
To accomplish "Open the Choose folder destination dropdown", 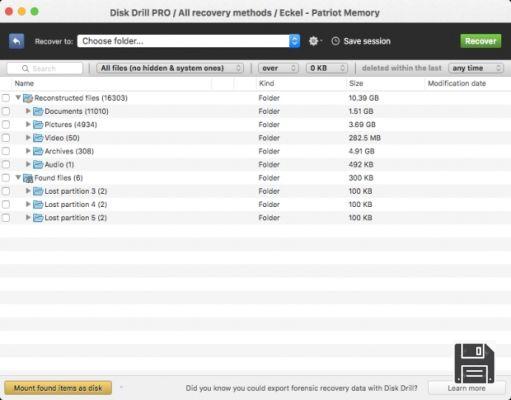I will click(189, 41).
